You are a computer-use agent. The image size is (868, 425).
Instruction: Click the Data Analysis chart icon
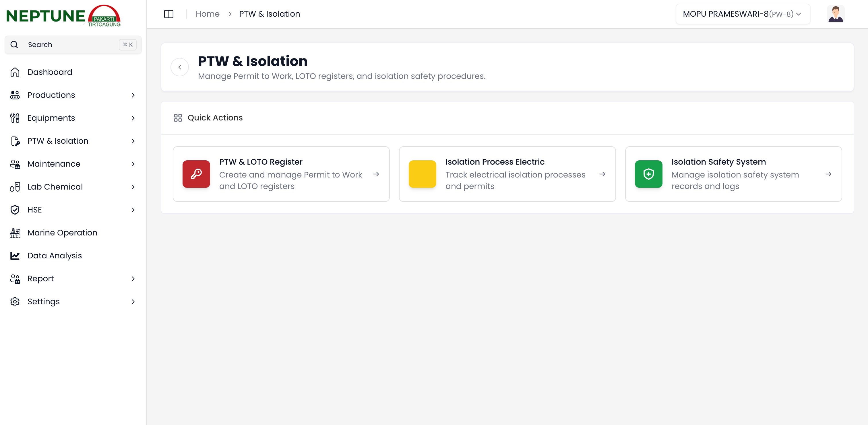click(15, 256)
